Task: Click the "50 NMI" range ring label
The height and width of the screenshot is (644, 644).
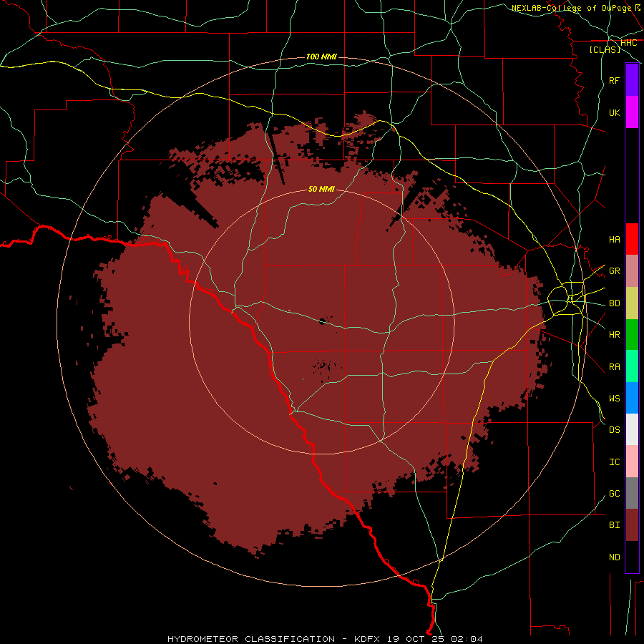Action: [321, 189]
